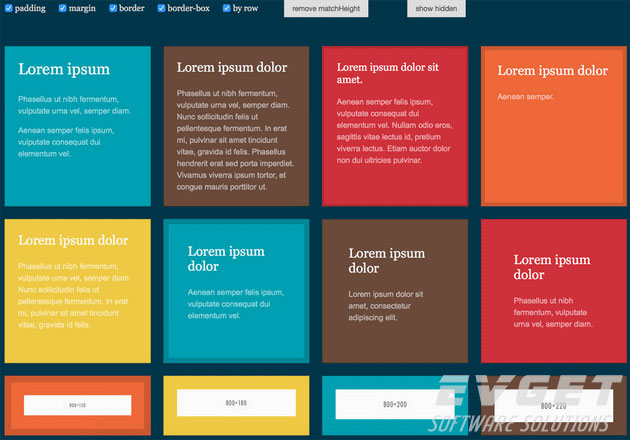The height and width of the screenshot is (440, 630).
Task: Click "Lorem ipsum dolor" heading in second-row brown card
Action: tap(387, 261)
